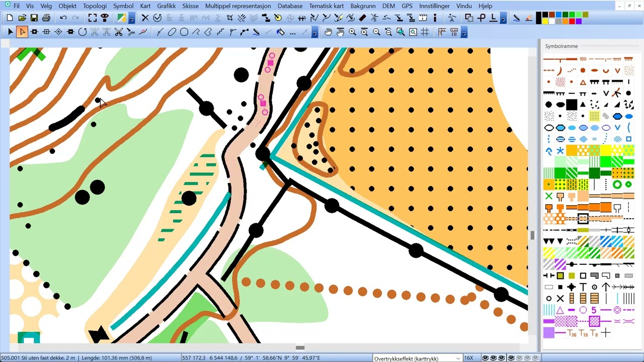Image resolution: width=644 pixels, height=362 pixels.
Task: Choose the rotate object tool
Action: 83,32
